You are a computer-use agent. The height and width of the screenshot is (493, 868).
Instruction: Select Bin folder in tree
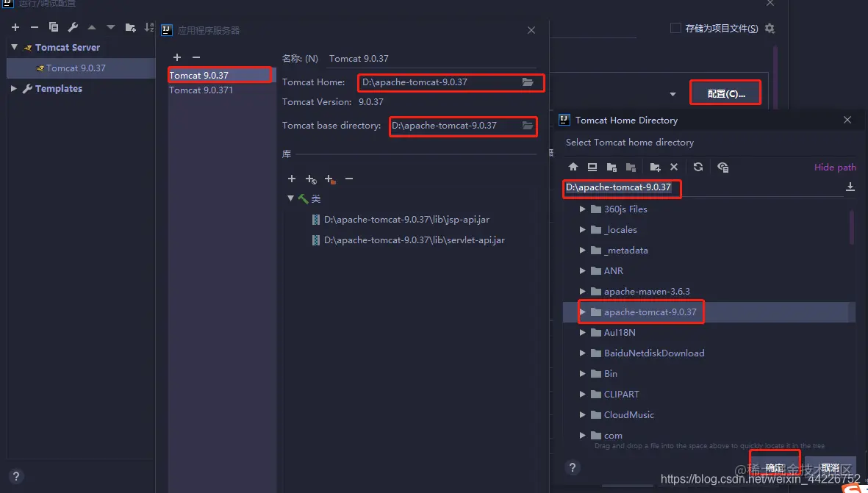point(611,373)
